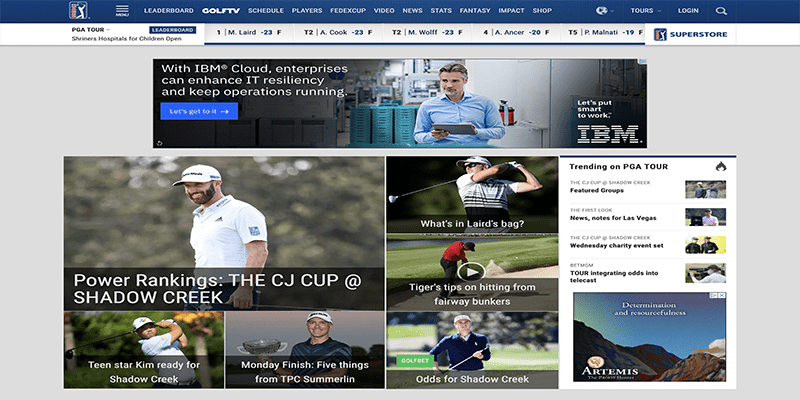Open the hamburger MENU icon
800x400 pixels.
122,11
